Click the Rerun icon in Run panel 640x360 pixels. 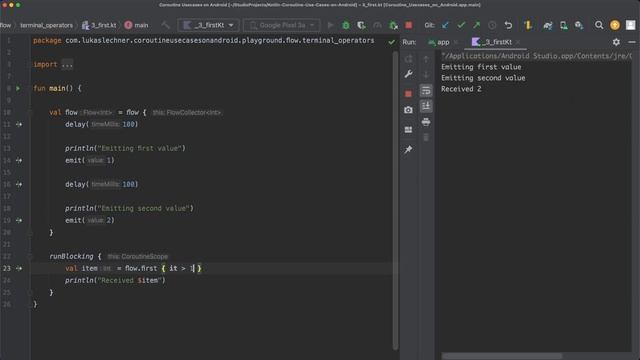tap(408, 59)
